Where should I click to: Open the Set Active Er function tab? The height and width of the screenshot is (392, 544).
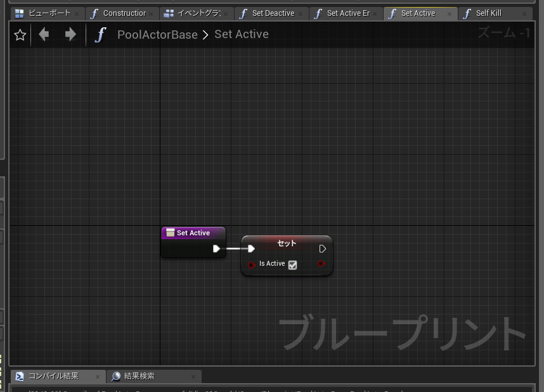[346, 13]
